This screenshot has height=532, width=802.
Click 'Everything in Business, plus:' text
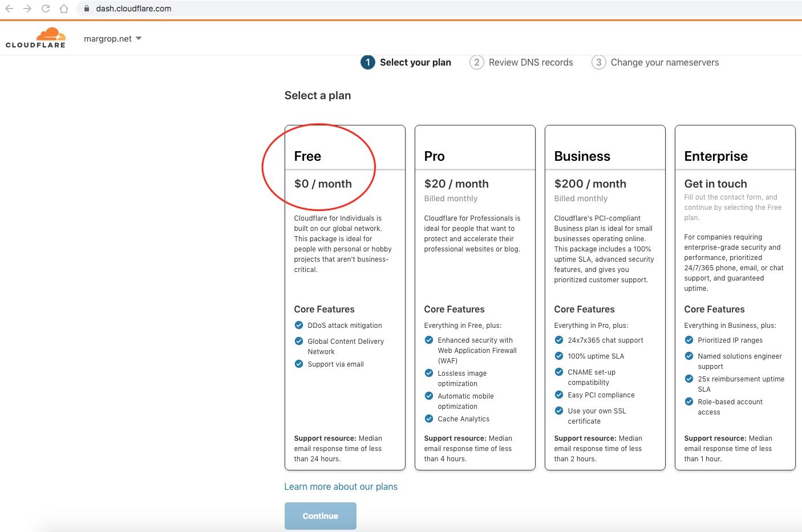click(x=730, y=325)
